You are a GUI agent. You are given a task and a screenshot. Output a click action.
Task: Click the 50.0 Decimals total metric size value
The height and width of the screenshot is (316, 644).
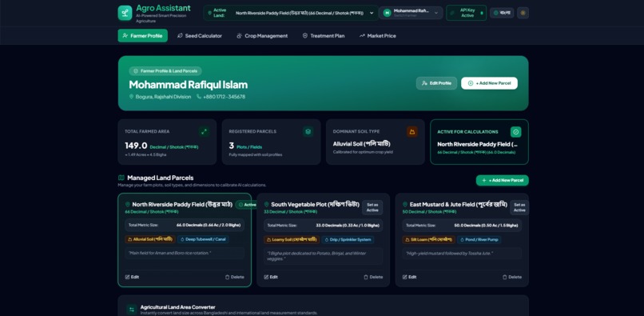(487, 226)
